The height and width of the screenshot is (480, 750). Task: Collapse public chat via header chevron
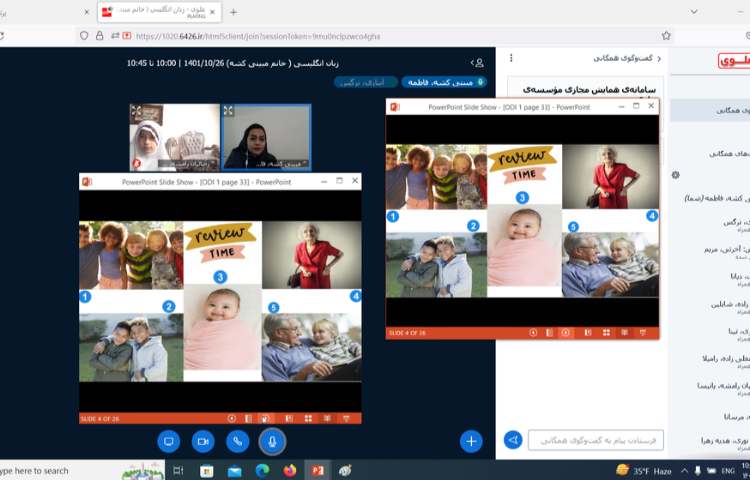pyautogui.click(x=659, y=58)
